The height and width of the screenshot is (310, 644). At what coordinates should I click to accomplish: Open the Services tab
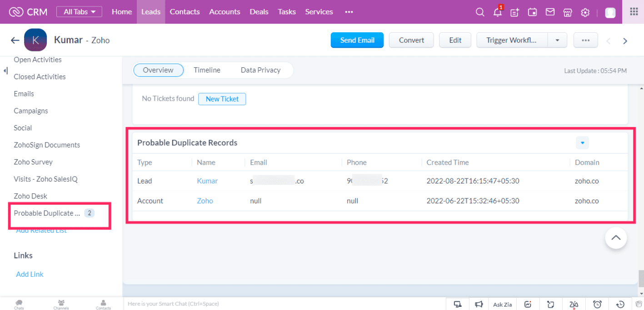tap(319, 12)
